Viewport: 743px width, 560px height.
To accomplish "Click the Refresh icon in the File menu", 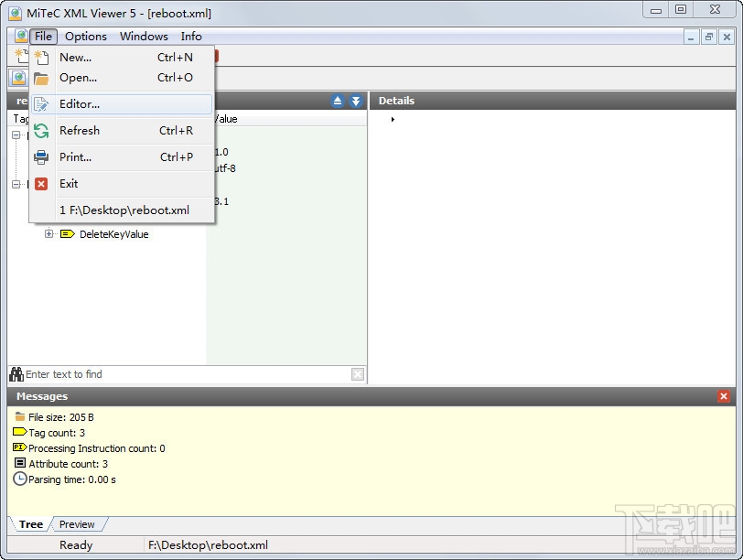I will tap(40, 131).
